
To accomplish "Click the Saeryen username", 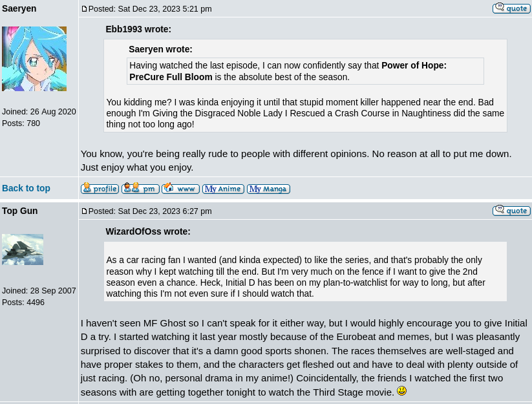I will (x=19, y=8).
